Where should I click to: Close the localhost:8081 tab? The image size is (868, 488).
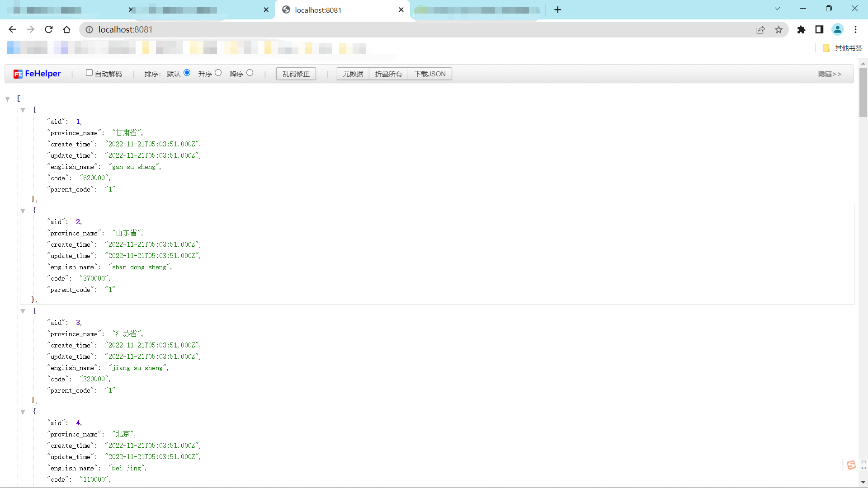pyautogui.click(x=401, y=9)
